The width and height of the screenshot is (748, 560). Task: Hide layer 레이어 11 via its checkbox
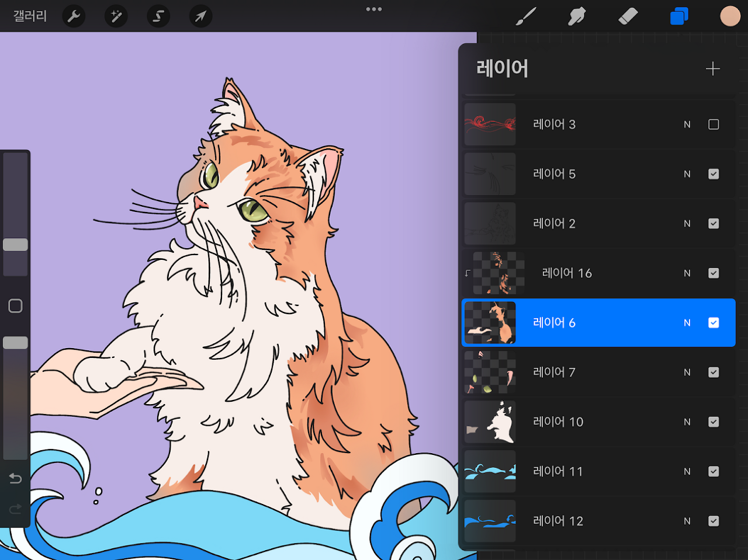(x=714, y=472)
